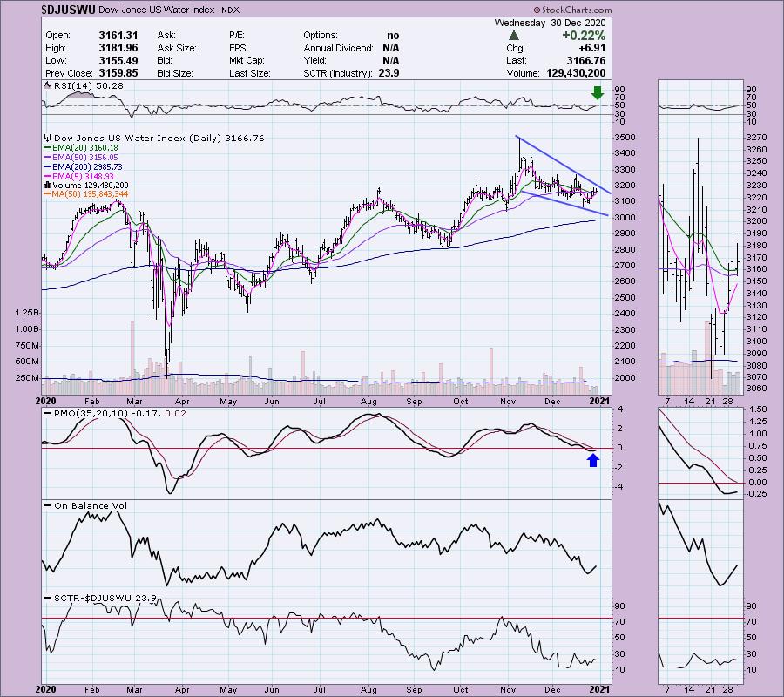Screen dimensions: 784x697
Task: Select the Low value 3155.49
Action: [118, 60]
